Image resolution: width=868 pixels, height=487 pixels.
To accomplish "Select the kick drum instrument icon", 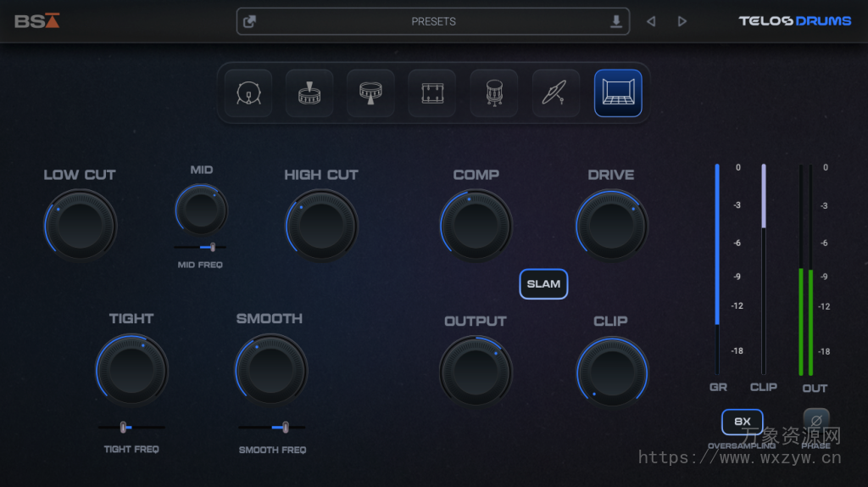I will click(248, 93).
